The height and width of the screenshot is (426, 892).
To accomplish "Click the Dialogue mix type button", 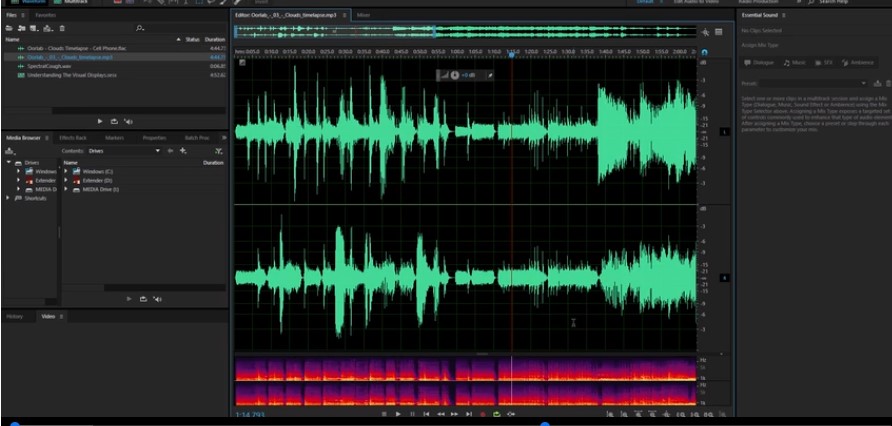I will coord(759,63).
